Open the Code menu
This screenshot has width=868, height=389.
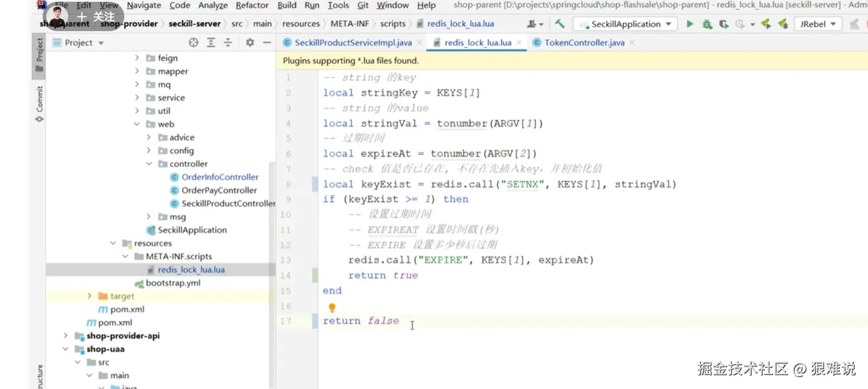(180, 5)
